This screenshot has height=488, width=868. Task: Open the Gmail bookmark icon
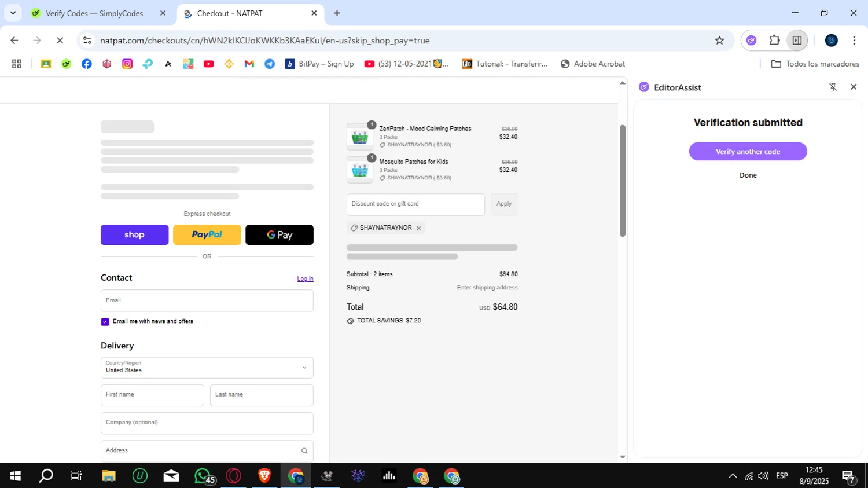coord(249,64)
